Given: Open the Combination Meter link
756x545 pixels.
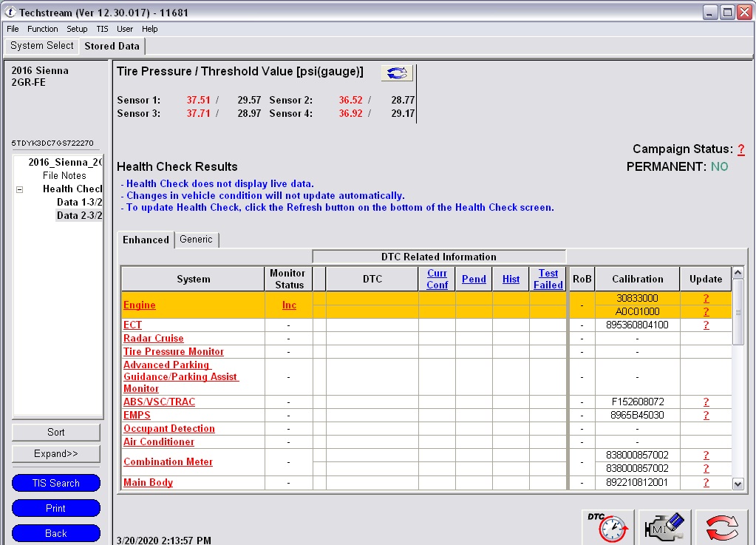Looking at the screenshot, I should tap(168, 461).
